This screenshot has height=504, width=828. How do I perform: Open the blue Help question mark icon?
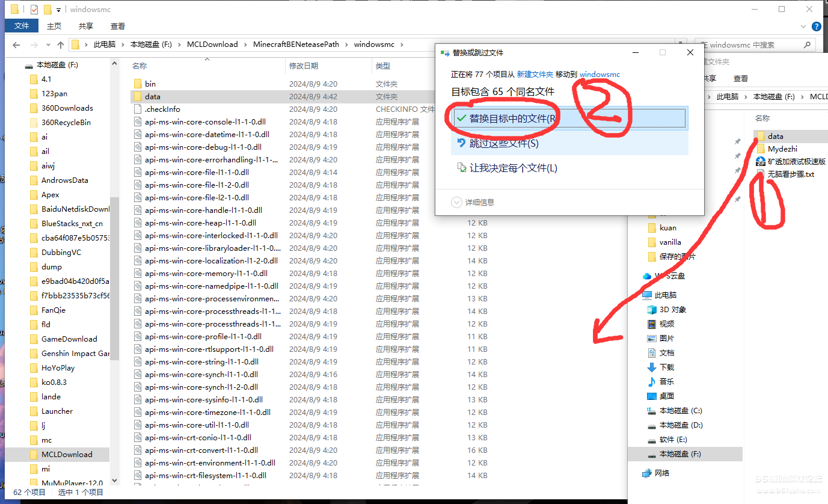[x=816, y=26]
